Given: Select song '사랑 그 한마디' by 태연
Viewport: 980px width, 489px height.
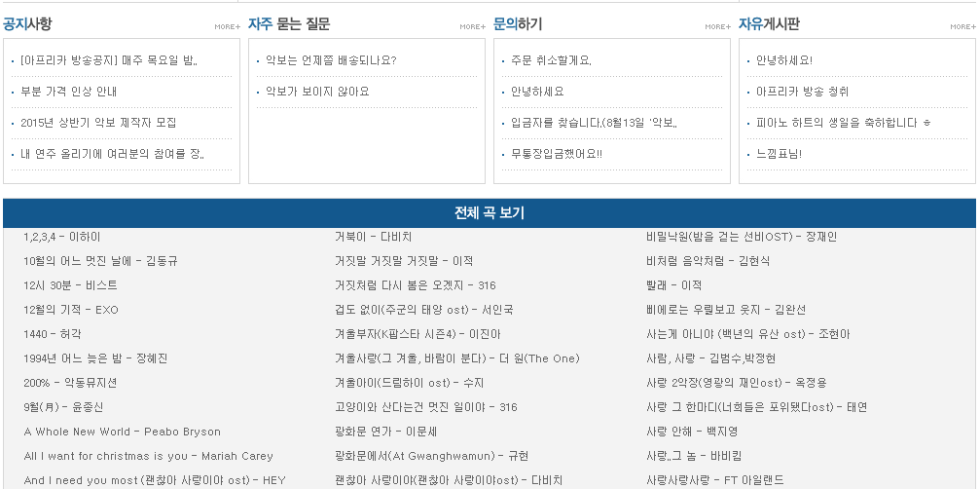Looking at the screenshot, I should (757, 408).
